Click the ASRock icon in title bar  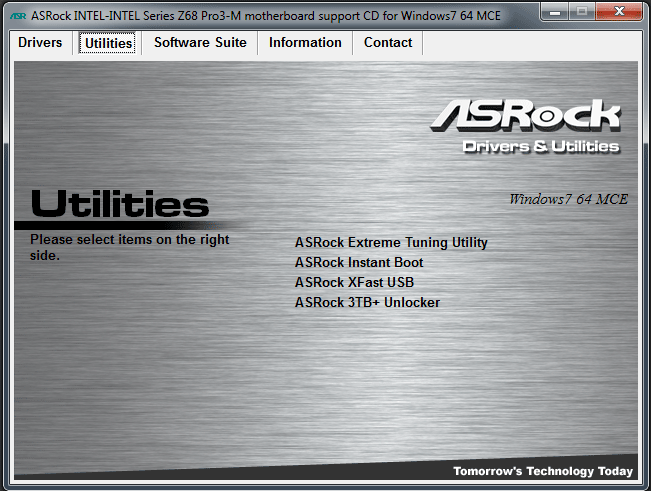18,16
